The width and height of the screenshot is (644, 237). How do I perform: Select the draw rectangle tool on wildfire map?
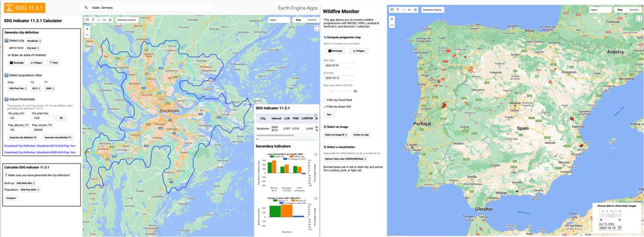(x=415, y=10)
